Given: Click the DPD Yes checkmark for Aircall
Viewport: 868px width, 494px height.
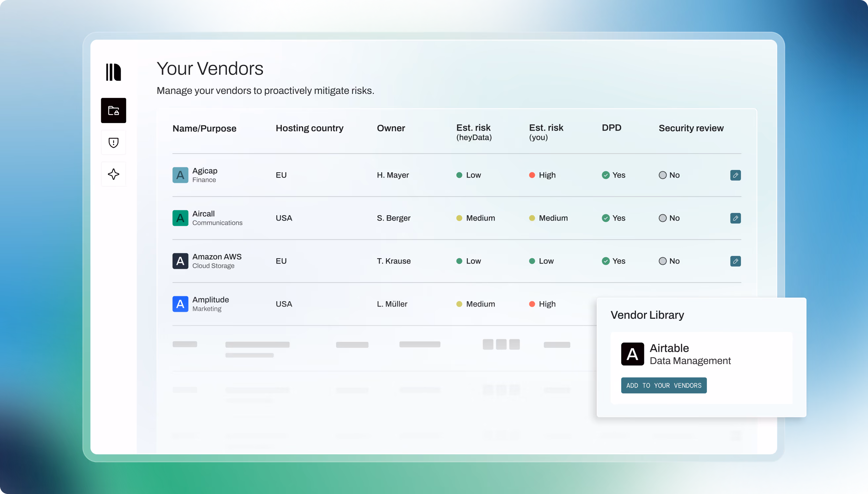Looking at the screenshot, I should coord(606,218).
